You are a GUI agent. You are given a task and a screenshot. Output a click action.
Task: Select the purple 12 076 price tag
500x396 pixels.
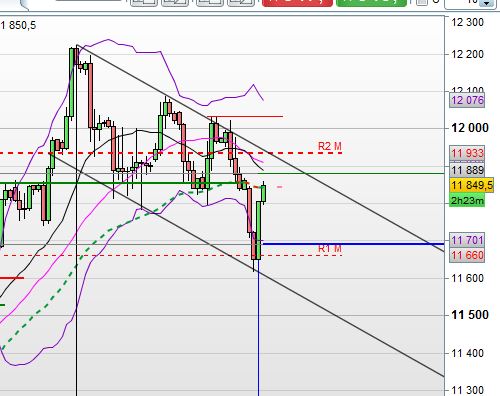[x=467, y=100]
